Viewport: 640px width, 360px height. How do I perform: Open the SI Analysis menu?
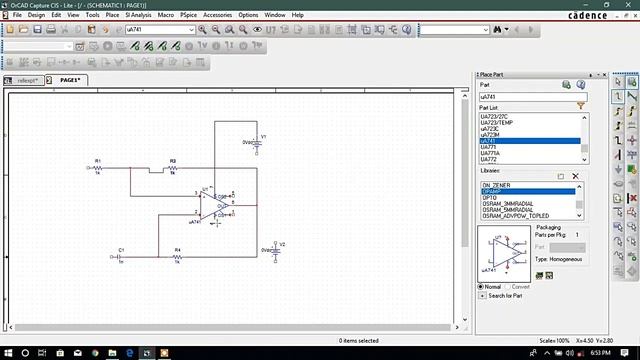tap(138, 15)
